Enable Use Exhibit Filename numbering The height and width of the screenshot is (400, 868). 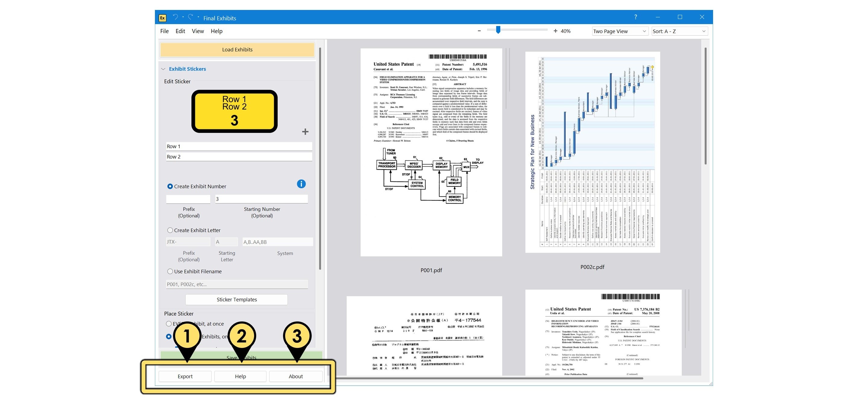click(170, 271)
